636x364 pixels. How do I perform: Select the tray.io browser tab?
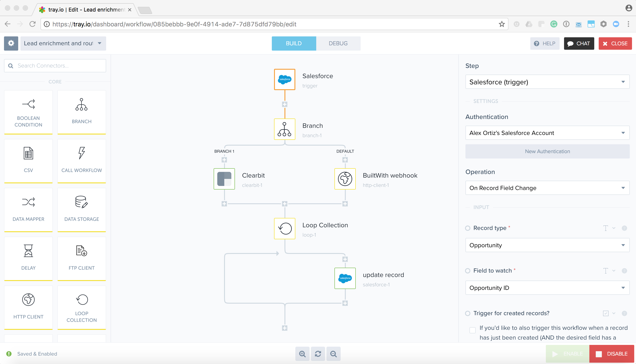[85, 10]
